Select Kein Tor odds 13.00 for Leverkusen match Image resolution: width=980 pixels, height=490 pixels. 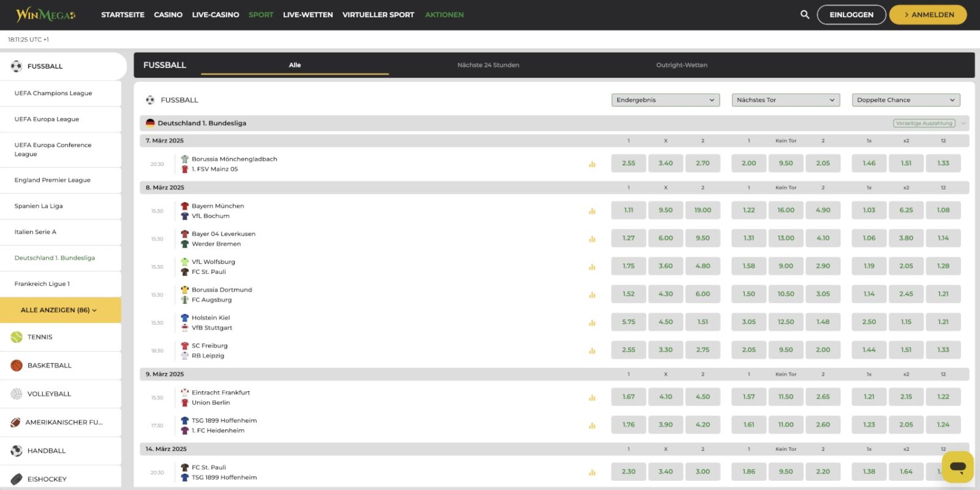(786, 238)
